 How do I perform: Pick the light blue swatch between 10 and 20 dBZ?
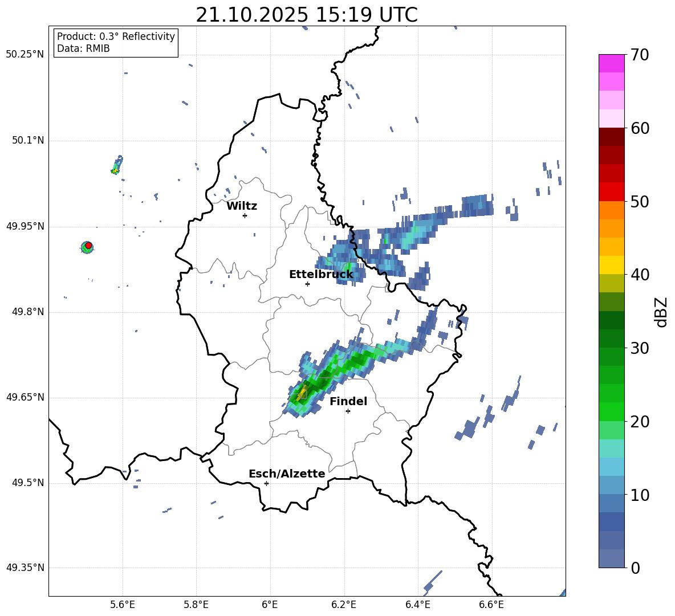(x=611, y=467)
